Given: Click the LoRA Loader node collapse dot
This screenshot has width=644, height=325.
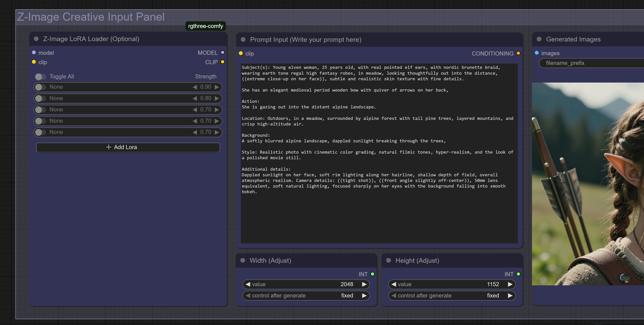Looking at the screenshot, I should tap(36, 39).
